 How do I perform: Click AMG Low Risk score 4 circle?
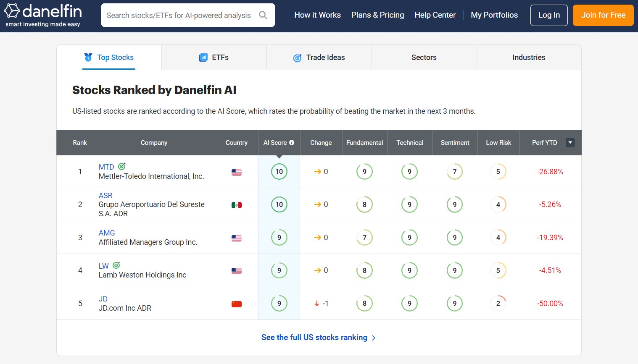point(498,238)
